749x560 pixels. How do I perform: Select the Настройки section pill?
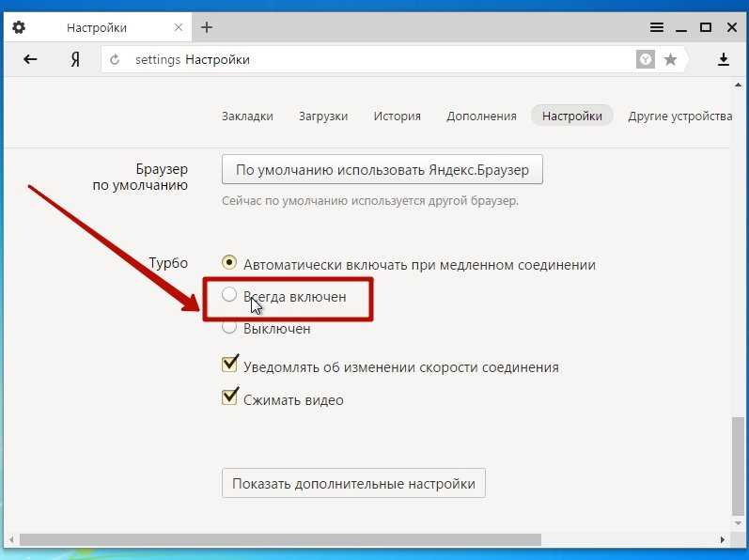tap(571, 116)
